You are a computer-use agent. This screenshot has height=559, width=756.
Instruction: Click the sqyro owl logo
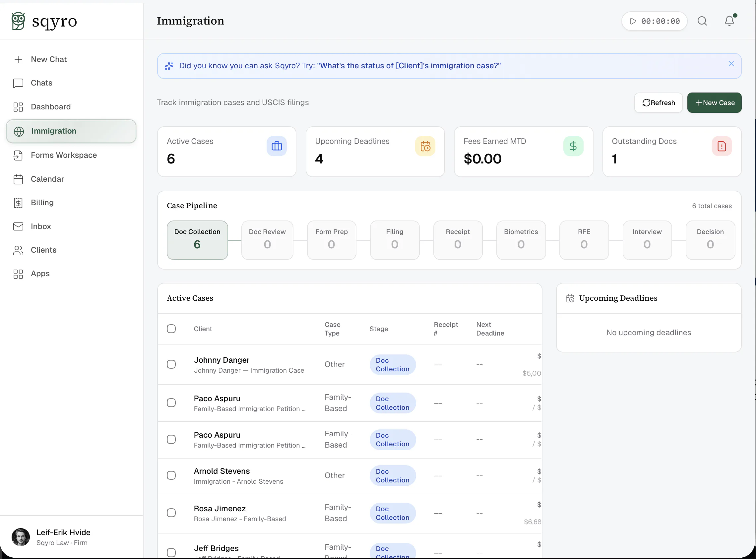pos(18,21)
